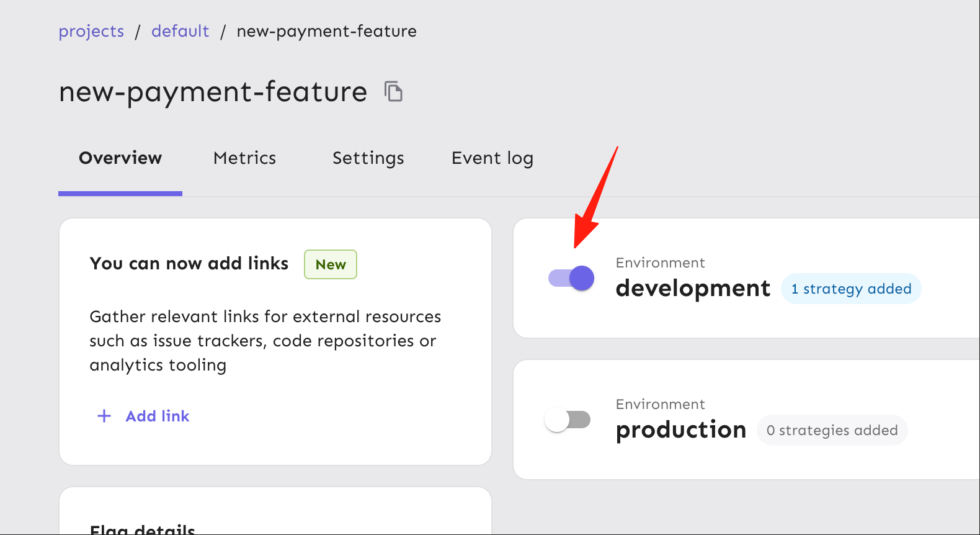Open the Settings tab

[368, 158]
